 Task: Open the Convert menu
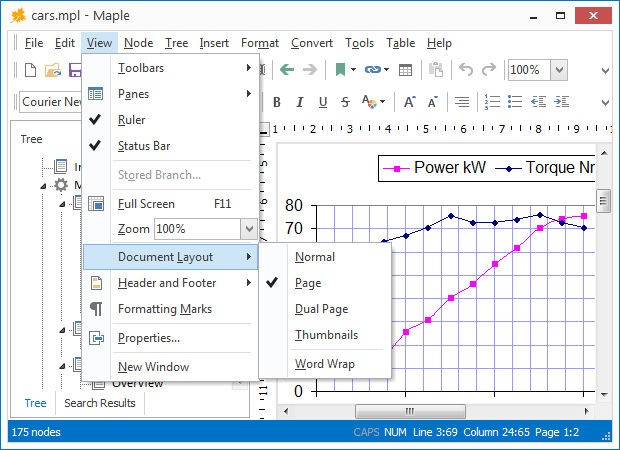pos(312,43)
